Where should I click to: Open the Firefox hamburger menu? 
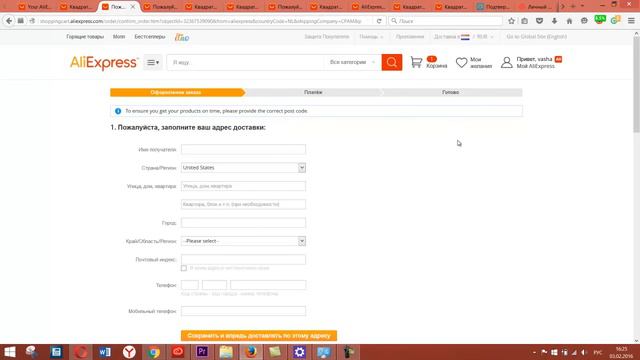tap(631, 21)
